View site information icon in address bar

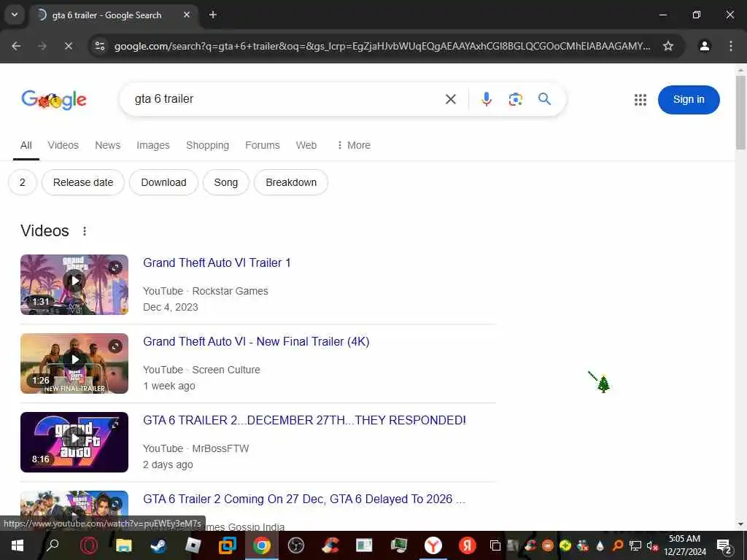pos(99,46)
